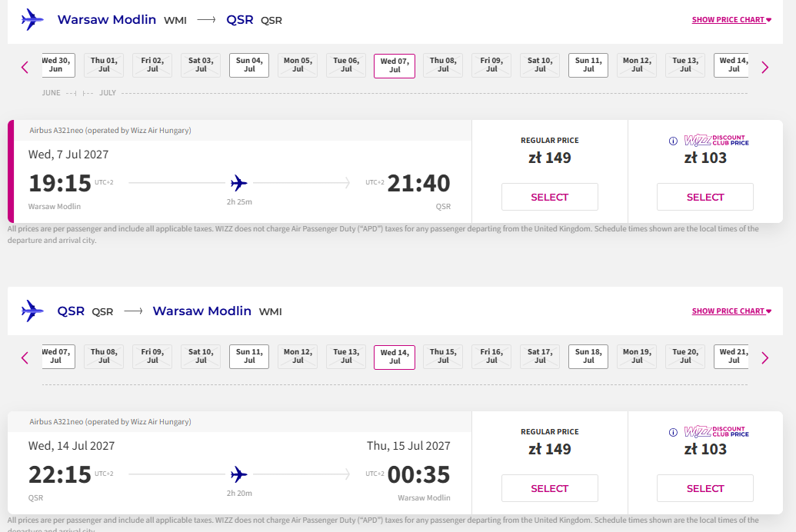Select Wizz Discount Club price for 19:15 flight
The height and width of the screenshot is (532, 796).
705,197
